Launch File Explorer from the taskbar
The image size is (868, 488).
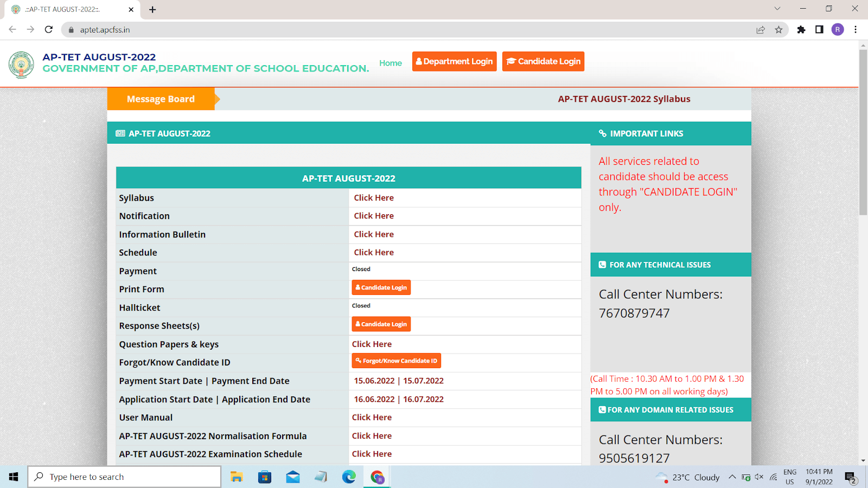[237, 477]
